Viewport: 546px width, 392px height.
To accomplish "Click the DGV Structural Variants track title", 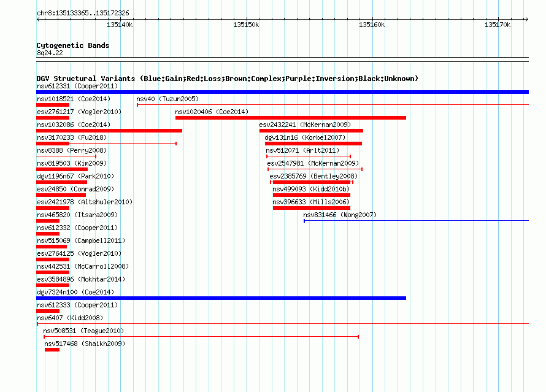I will click(x=228, y=79).
